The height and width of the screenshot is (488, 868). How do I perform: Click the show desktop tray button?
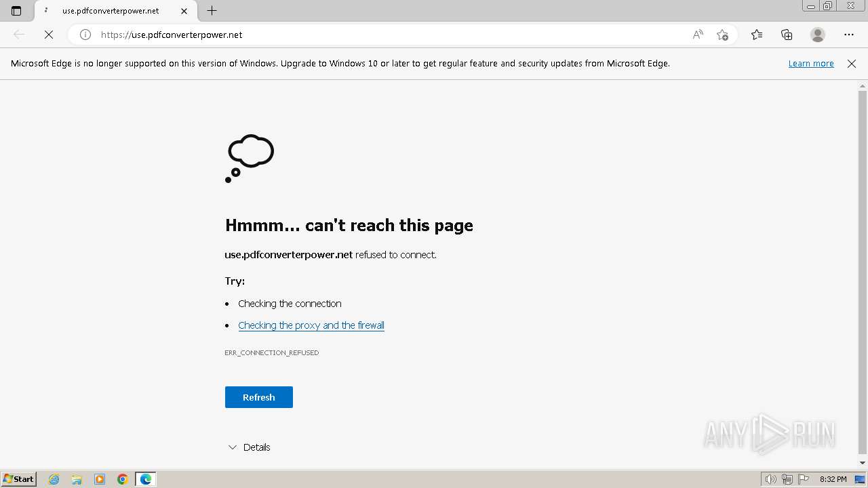click(x=860, y=479)
